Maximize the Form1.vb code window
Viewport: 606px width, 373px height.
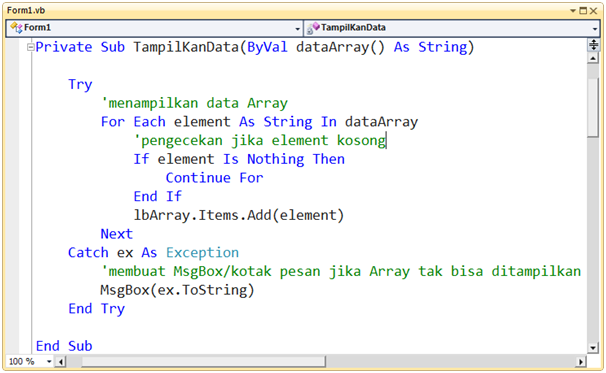pyautogui.click(x=583, y=11)
